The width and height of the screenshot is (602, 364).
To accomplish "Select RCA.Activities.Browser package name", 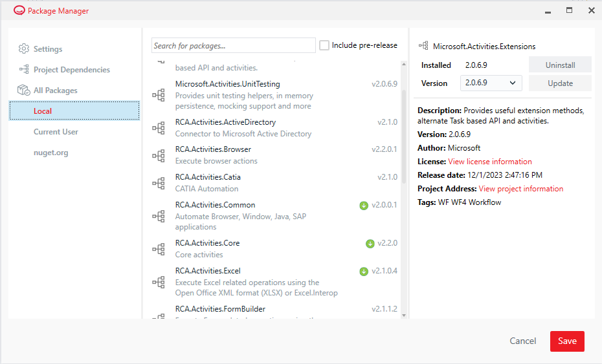I will pyautogui.click(x=213, y=149).
